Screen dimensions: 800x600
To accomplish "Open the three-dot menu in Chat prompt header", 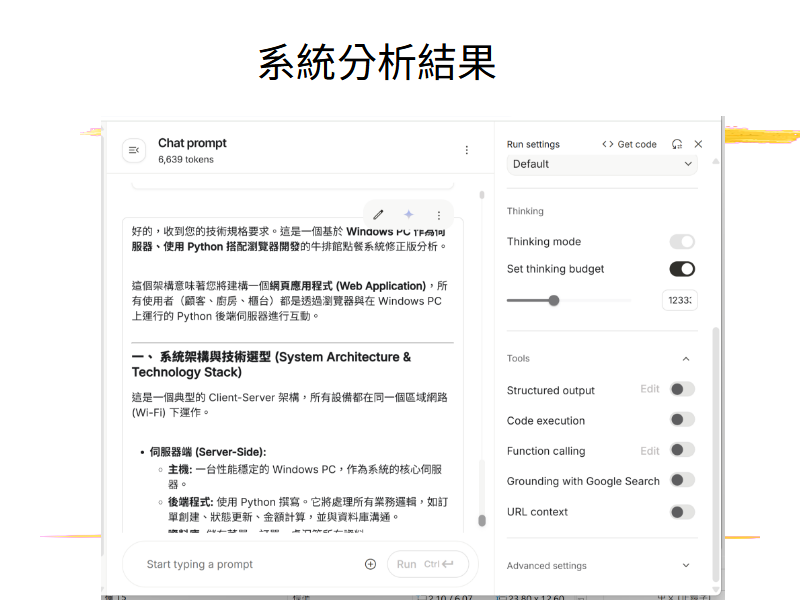I will 466,150.
